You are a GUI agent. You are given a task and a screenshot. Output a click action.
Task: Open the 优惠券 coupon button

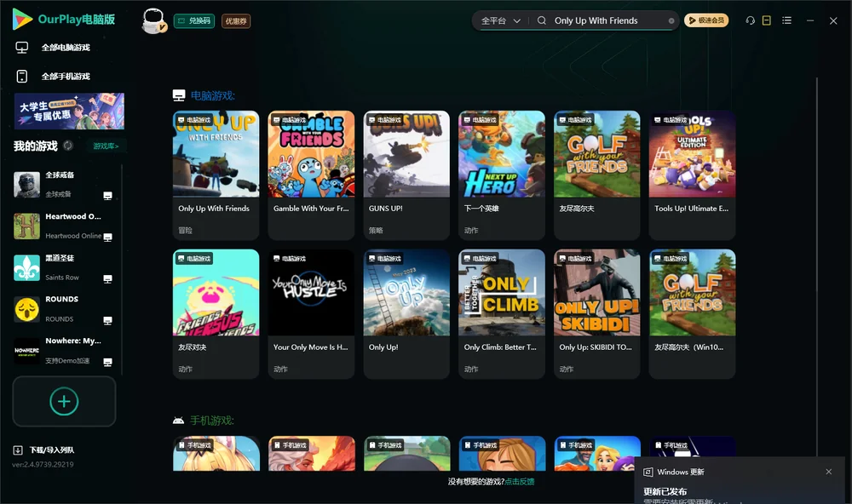pyautogui.click(x=236, y=20)
